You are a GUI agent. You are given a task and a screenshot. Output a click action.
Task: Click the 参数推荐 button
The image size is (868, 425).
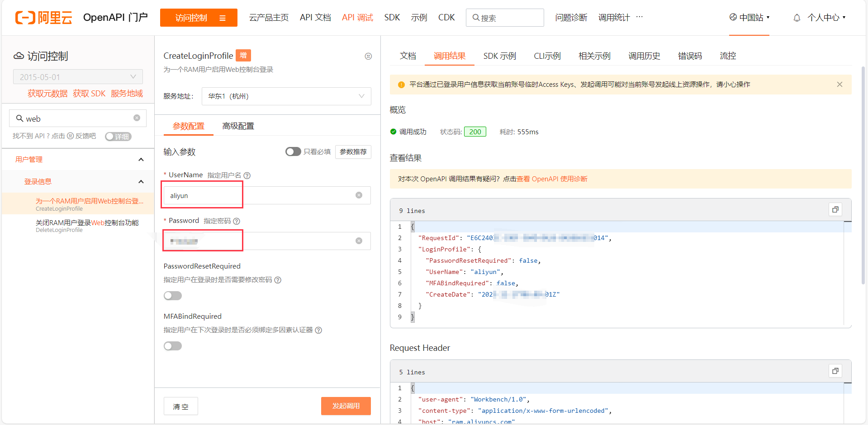353,152
